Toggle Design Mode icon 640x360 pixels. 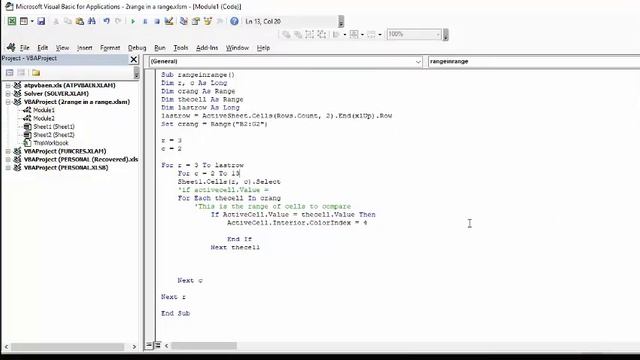click(169, 21)
